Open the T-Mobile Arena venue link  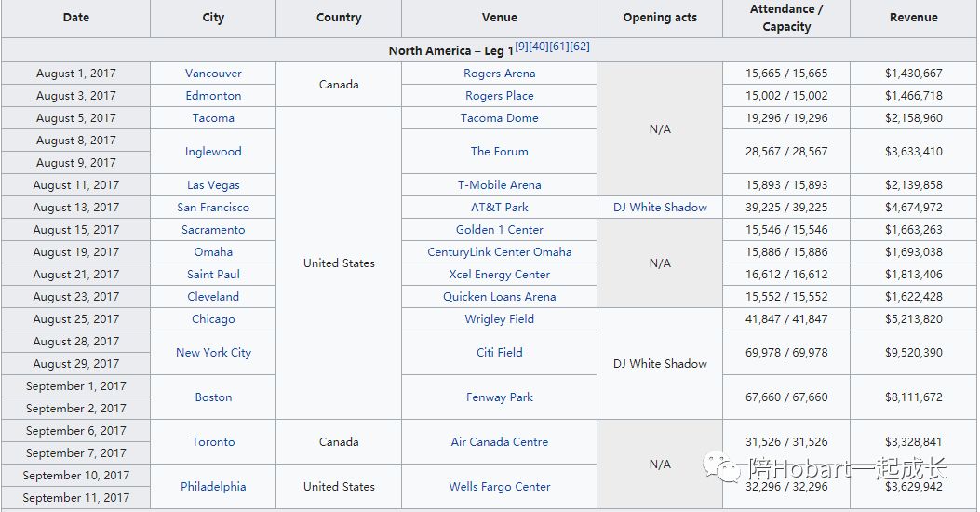pyautogui.click(x=500, y=185)
